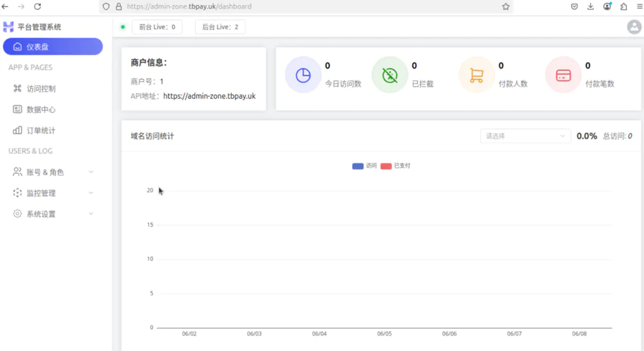Open the extensions puzzle icon

[x=623, y=6]
